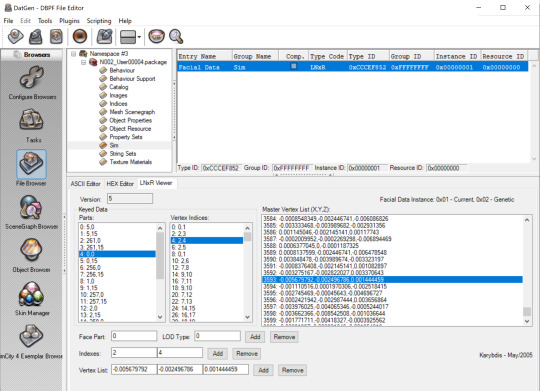
Task: Click the Texture Materials folder icon
Action: [x=103, y=162]
